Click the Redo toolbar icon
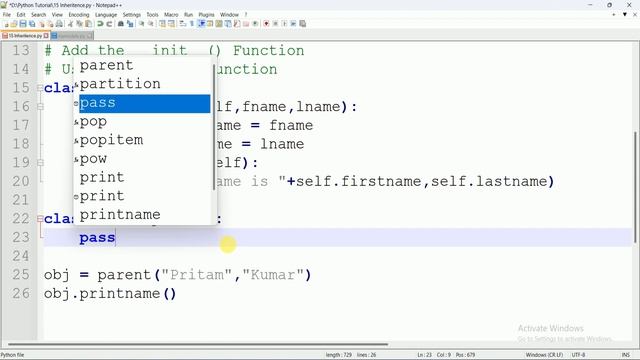The width and height of the screenshot is (640, 360). (x=109, y=24)
